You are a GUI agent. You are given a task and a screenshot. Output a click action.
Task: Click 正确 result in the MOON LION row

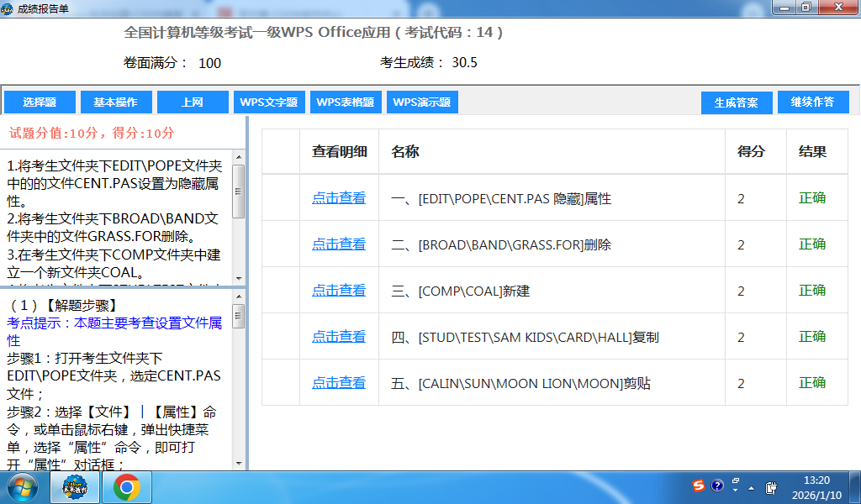[812, 382]
